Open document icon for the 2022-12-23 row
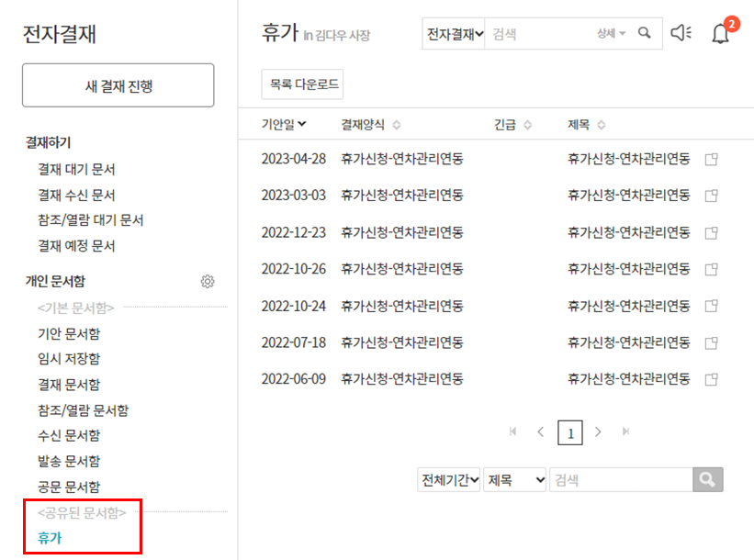Screen dimensions: 754x560 tap(711, 232)
